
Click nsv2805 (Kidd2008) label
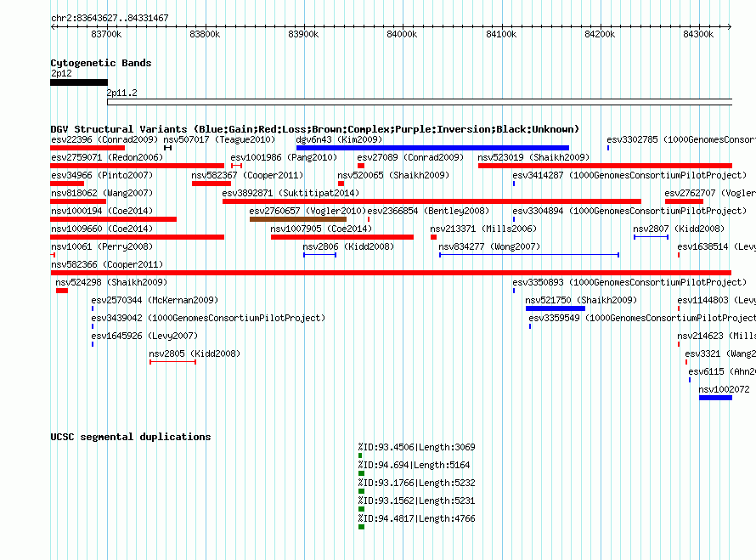coord(195,354)
